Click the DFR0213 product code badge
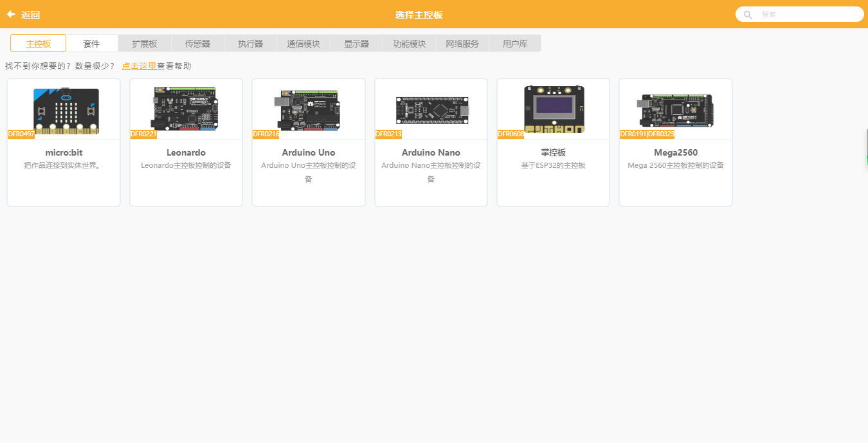The image size is (868, 443). [x=388, y=134]
